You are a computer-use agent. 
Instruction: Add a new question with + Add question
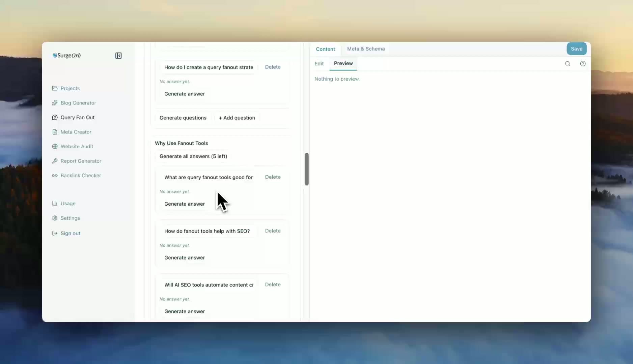coord(237,118)
